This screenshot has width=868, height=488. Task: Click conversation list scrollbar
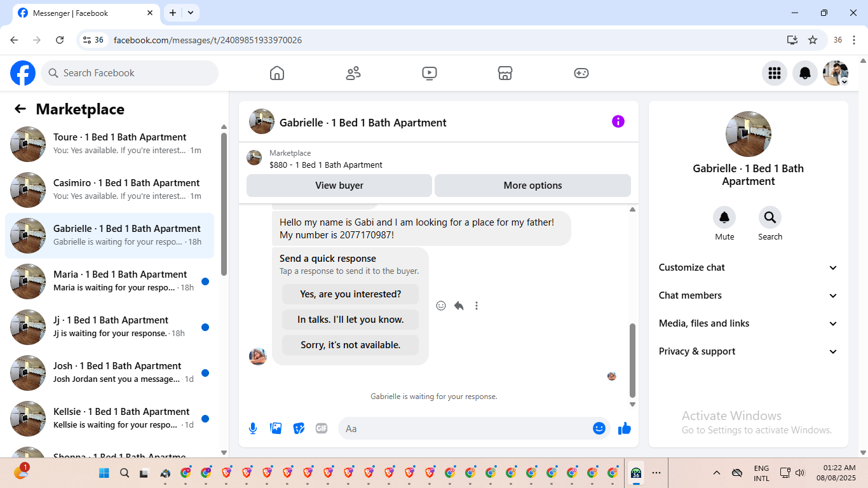click(x=224, y=203)
